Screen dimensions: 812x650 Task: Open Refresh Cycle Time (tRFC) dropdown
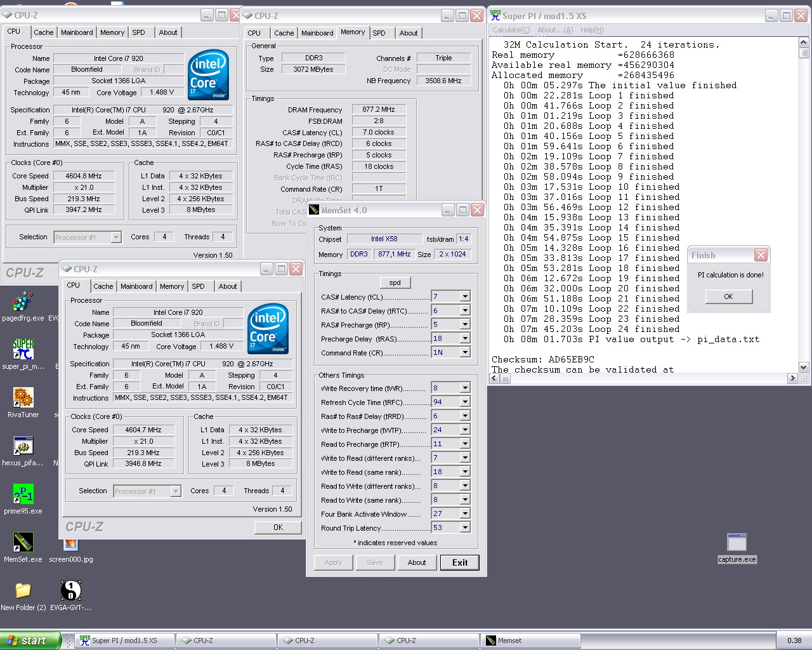click(465, 402)
